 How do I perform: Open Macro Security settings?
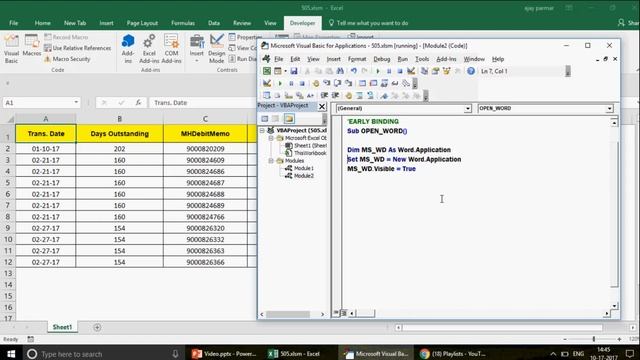tap(67, 59)
